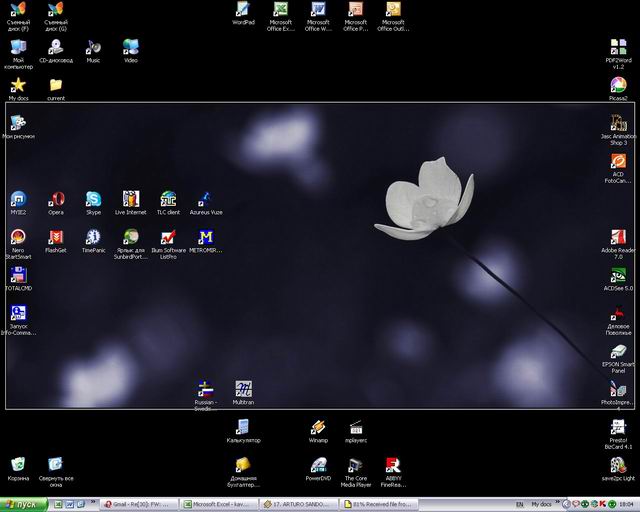The image size is (640, 512).
Task: Select the Russian-Swedish dictionary desktop icon
Action: (x=204, y=395)
